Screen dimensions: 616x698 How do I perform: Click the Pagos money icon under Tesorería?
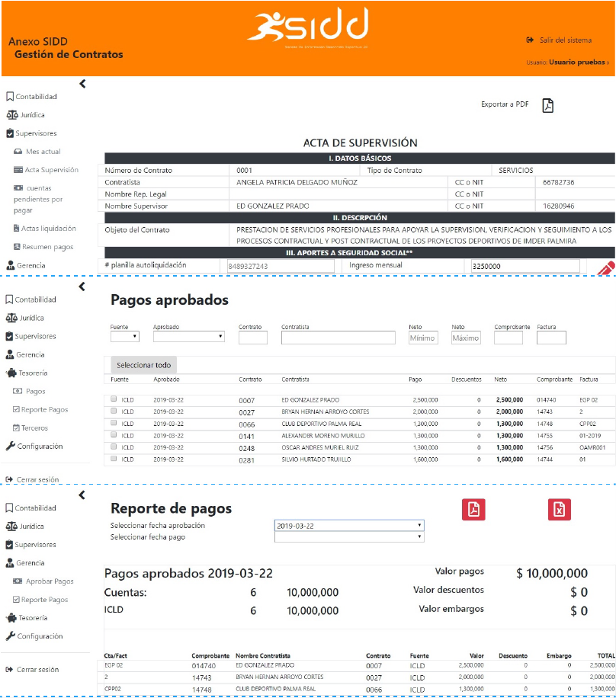[18, 391]
